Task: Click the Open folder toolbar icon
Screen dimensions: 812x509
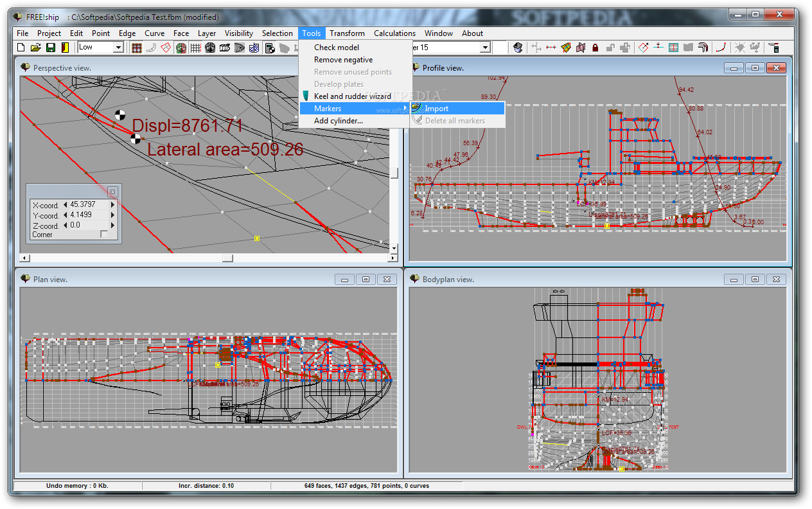Action: [x=36, y=48]
